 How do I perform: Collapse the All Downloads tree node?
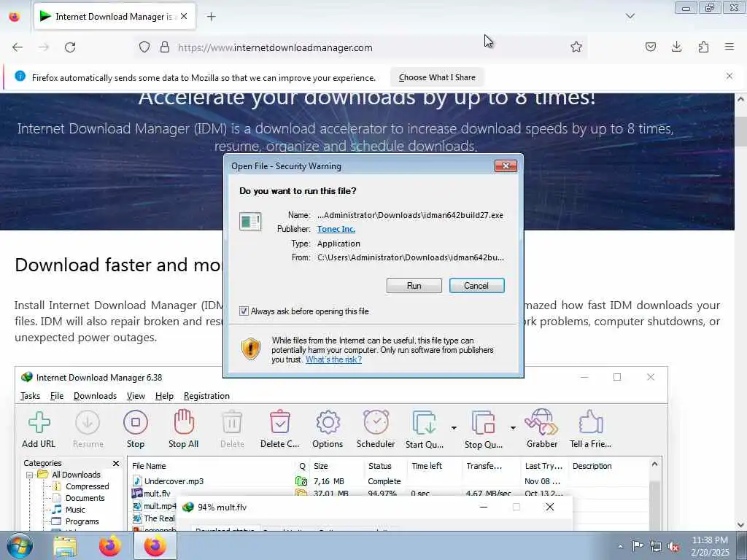(x=29, y=475)
